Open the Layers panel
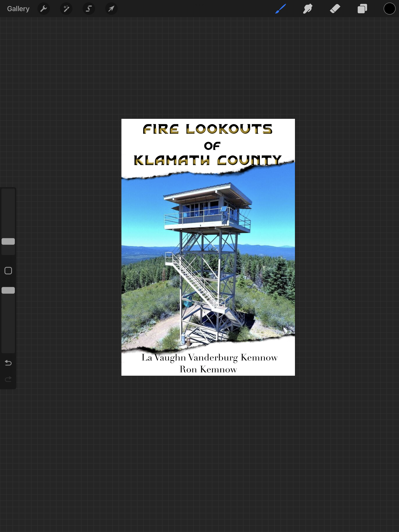 pyautogui.click(x=362, y=9)
